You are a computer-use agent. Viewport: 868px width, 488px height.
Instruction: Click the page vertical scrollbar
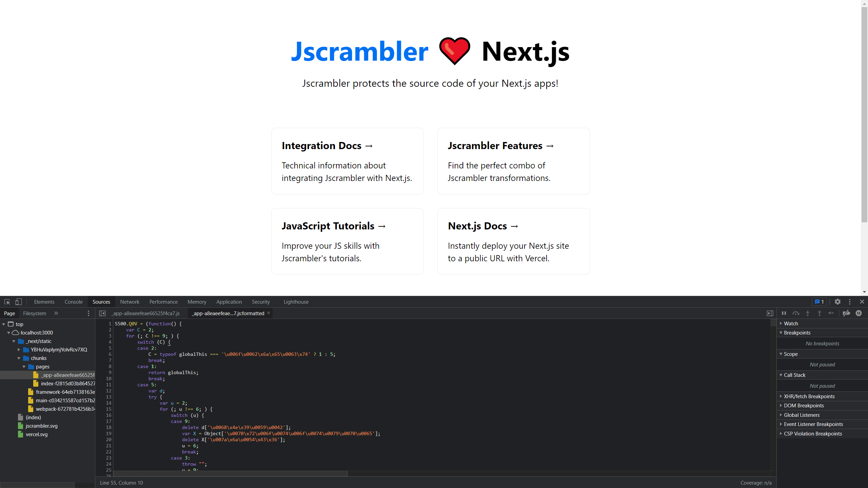[864, 115]
